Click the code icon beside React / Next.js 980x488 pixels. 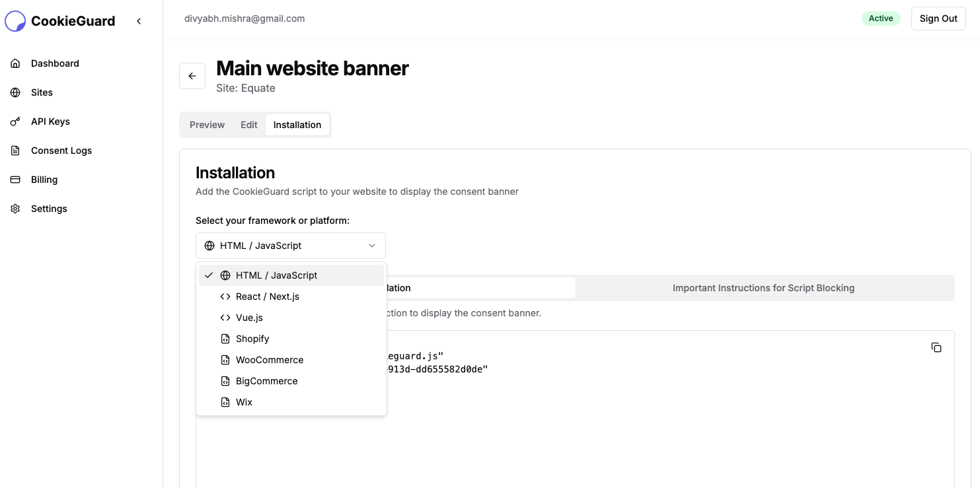[x=225, y=296]
